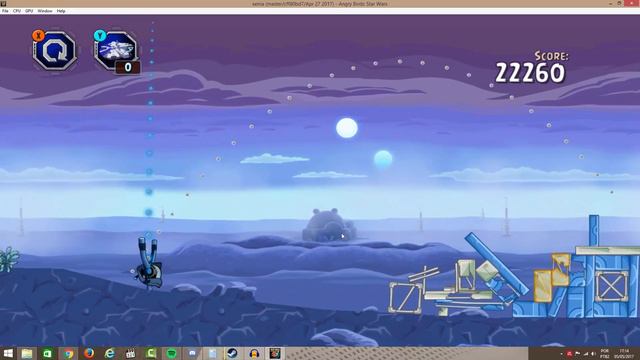Image resolution: width=640 pixels, height=360 pixels.
Task: Open the Camtasia taskbar icon
Action: coord(151,353)
